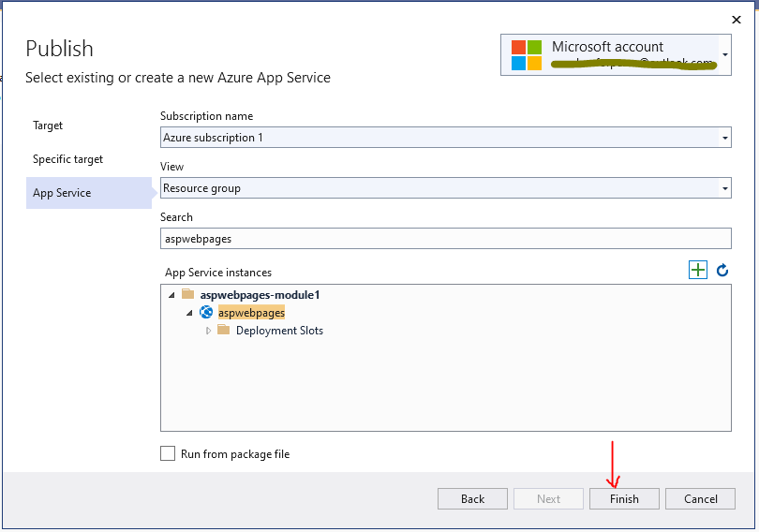The width and height of the screenshot is (759, 532).
Task: Click the disabled Next button
Action: pos(548,498)
